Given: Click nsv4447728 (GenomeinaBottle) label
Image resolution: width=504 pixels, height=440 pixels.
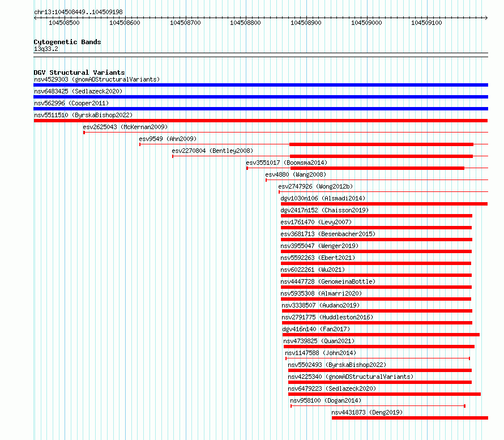Looking at the screenshot, I should (x=328, y=281).
